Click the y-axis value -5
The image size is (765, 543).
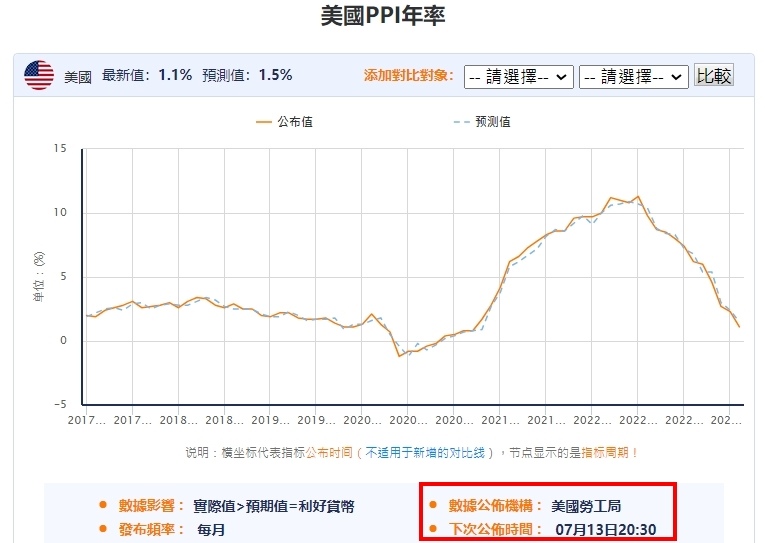60,404
